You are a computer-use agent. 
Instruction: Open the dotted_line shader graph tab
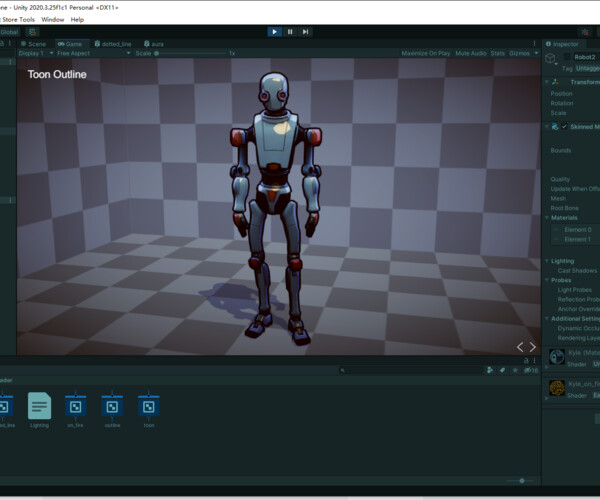pyautogui.click(x=113, y=44)
